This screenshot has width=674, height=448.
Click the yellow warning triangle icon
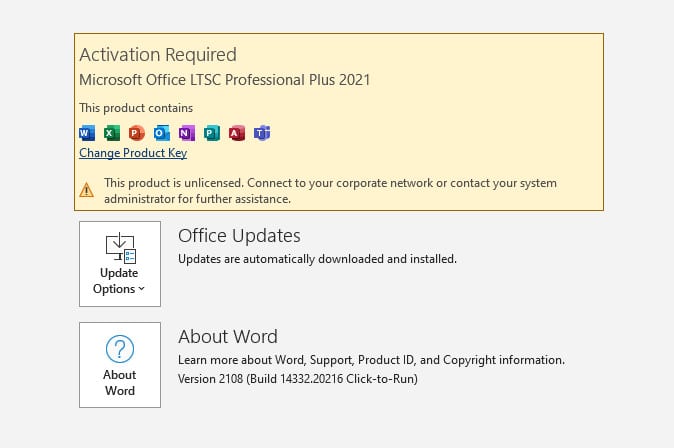point(86,190)
